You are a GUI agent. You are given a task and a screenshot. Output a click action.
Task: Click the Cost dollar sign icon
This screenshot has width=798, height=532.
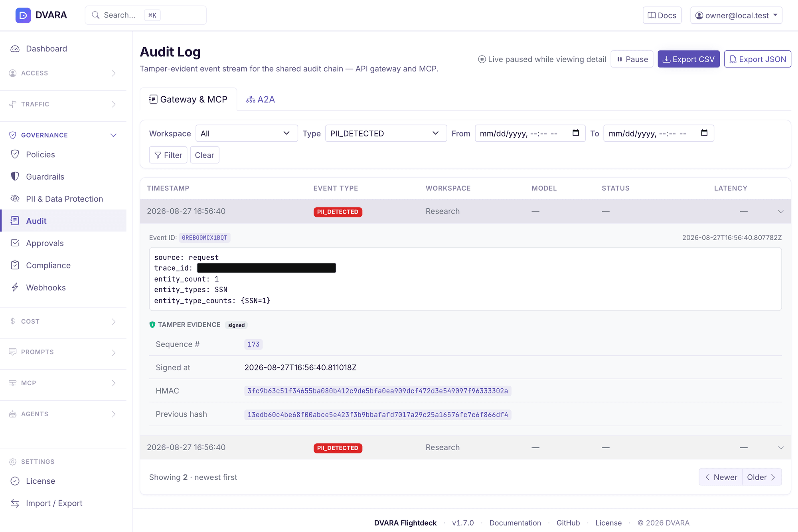point(13,321)
